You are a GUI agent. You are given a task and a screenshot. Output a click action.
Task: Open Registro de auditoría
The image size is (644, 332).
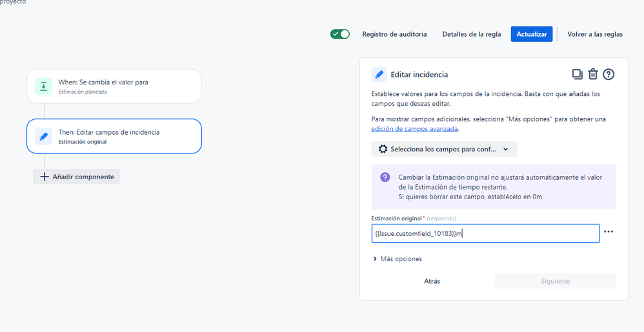[394, 34]
